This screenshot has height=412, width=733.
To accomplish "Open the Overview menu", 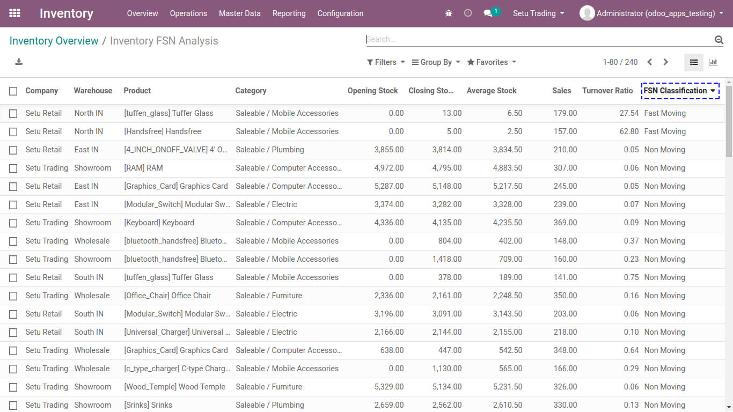I will click(x=142, y=13).
